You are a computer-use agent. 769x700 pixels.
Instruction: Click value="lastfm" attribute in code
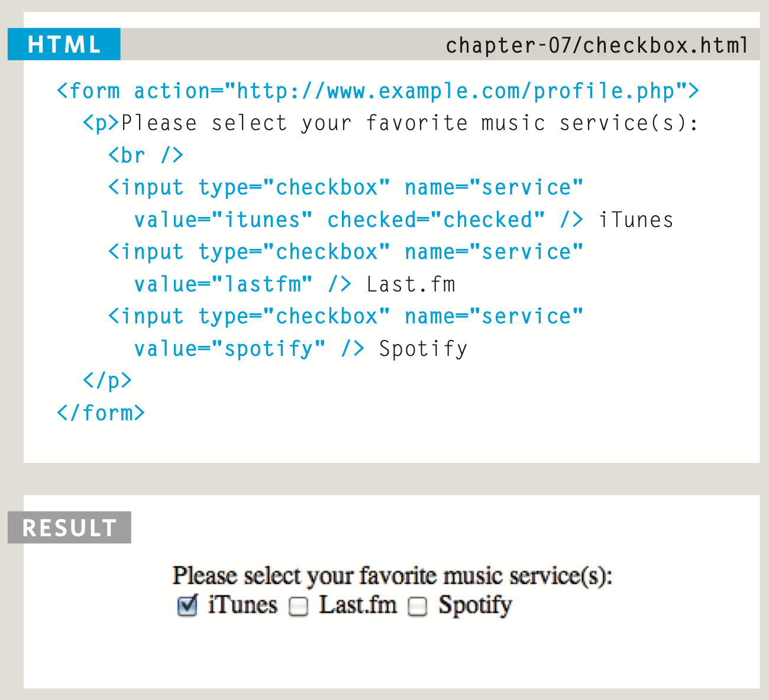(223, 284)
